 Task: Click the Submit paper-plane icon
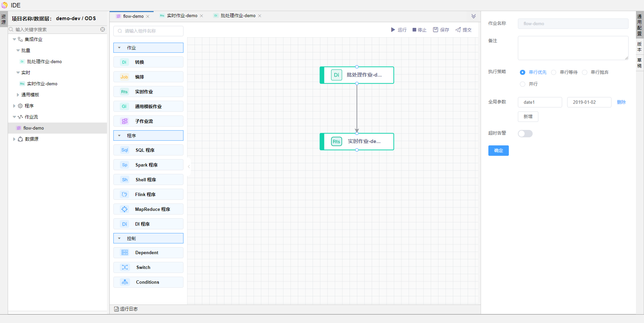point(458,30)
